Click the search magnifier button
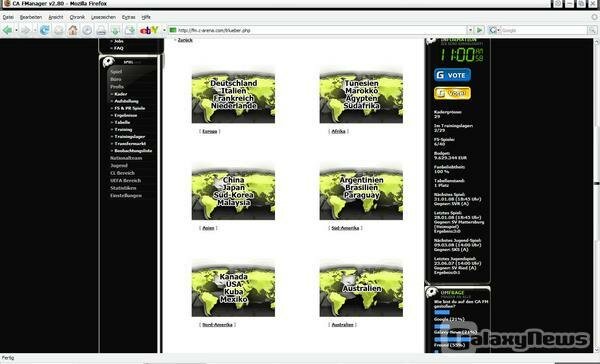The height and width of the screenshot is (364, 600). pos(592,30)
